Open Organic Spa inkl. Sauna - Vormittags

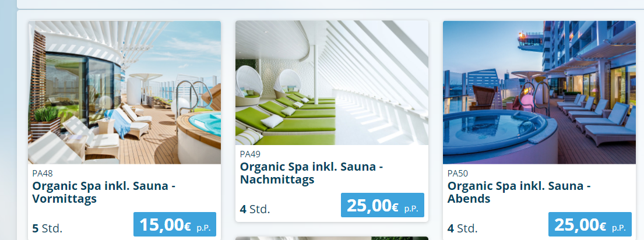click(x=104, y=192)
